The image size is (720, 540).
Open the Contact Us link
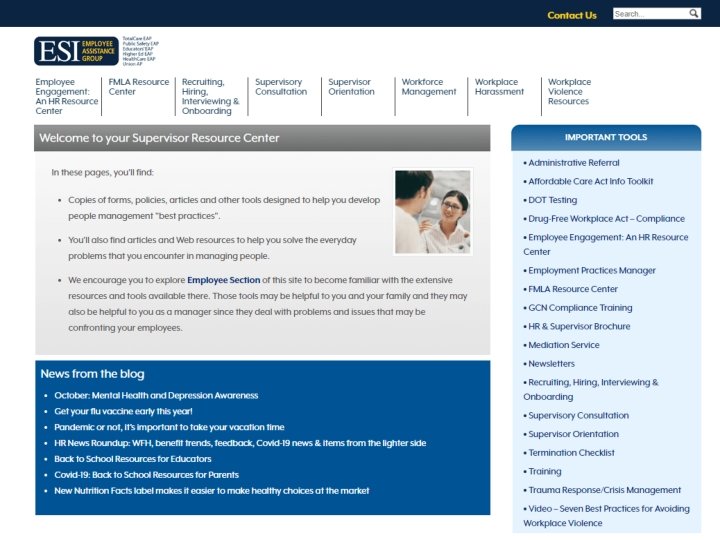pos(572,15)
